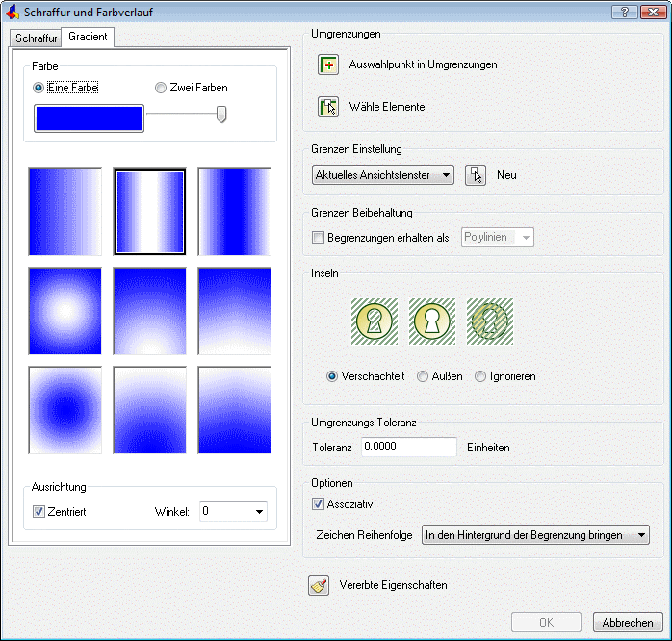Screen dimensions: 672x641
Task: Select the Eine Farbe radio button
Action: tap(39, 88)
